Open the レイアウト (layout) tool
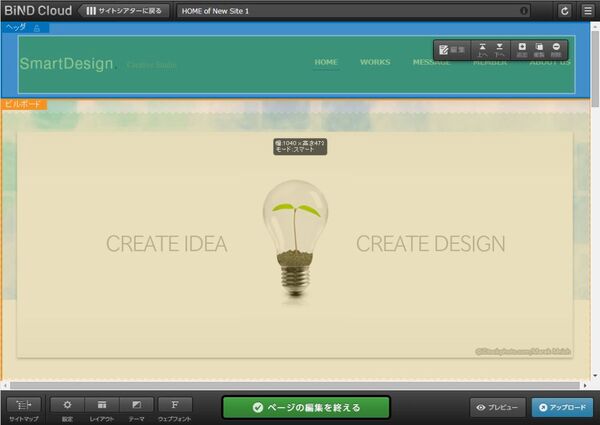 [x=102, y=407]
